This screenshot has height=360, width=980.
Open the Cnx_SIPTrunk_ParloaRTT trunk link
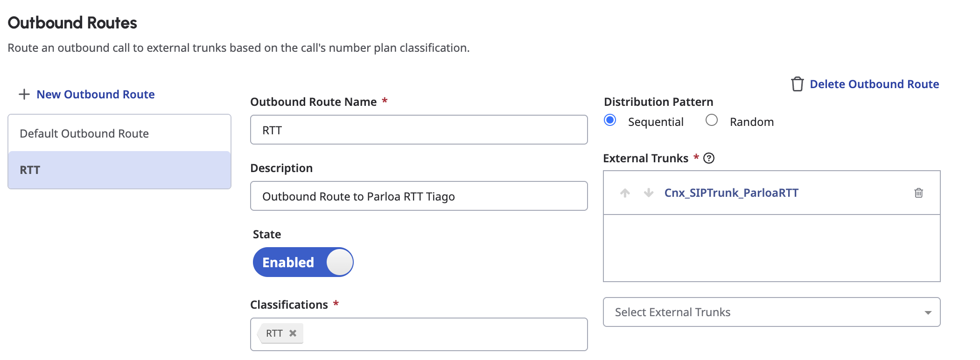click(731, 193)
